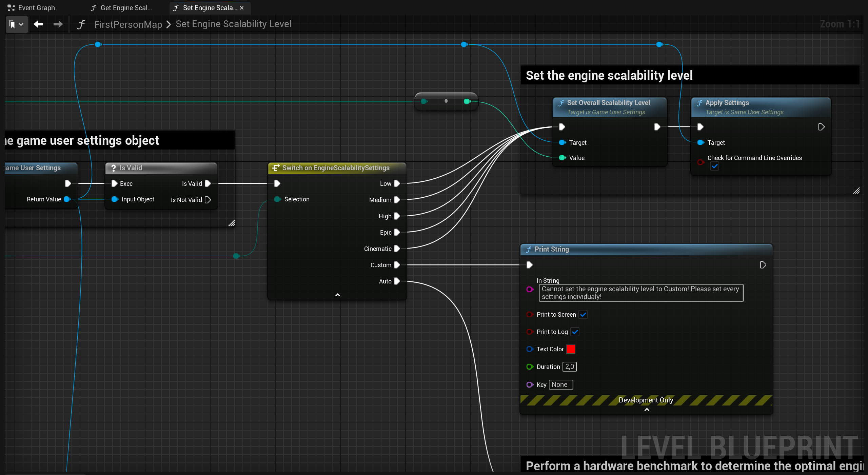Click the Event Graph icon next to its tab label
The height and width of the screenshot is (475, 868).
coord(10,7)
